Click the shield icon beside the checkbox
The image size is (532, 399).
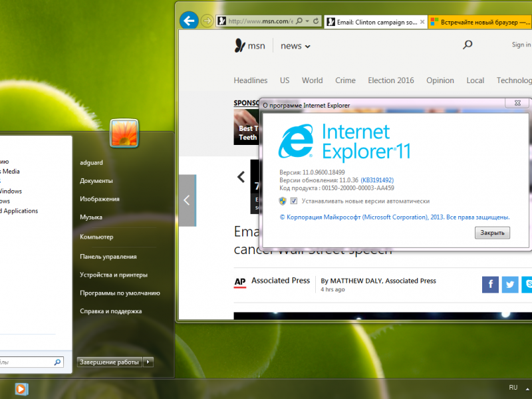pyautogui.click(x=283, y=201)
